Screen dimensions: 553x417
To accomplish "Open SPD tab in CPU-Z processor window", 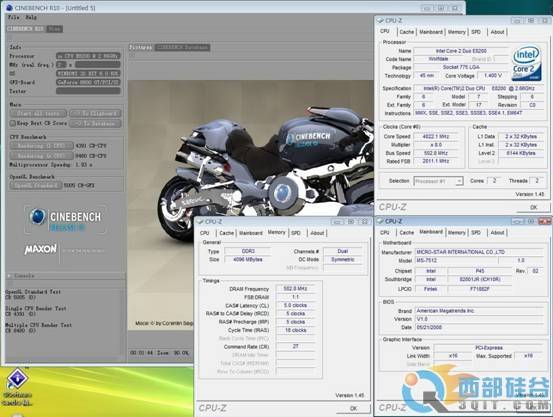I will pos(476,32).
